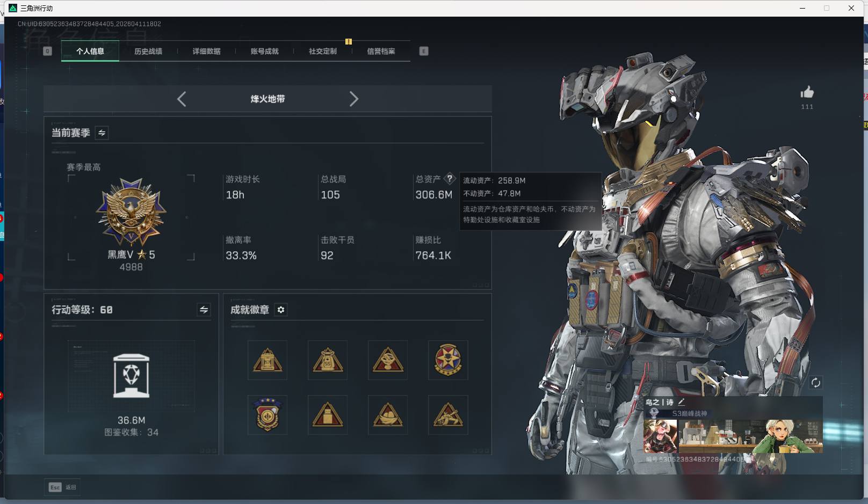Screen dimensions: 868x504
Task: Click the 游戏时长 18h stat
Action: 243,187
